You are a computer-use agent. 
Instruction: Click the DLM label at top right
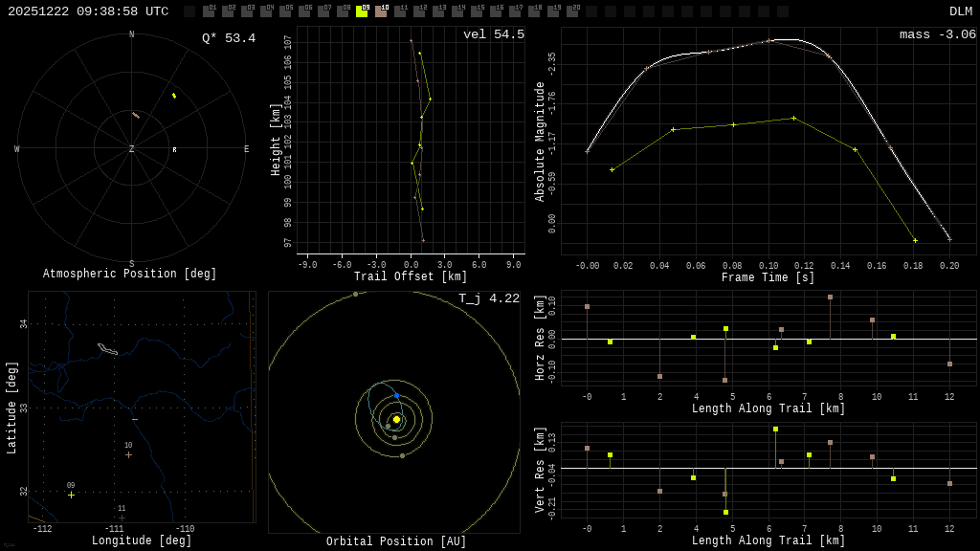click(960, 11)
